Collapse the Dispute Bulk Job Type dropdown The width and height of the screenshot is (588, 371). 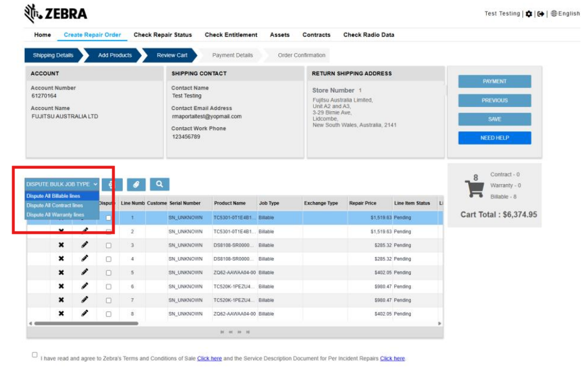click(62, 184)
